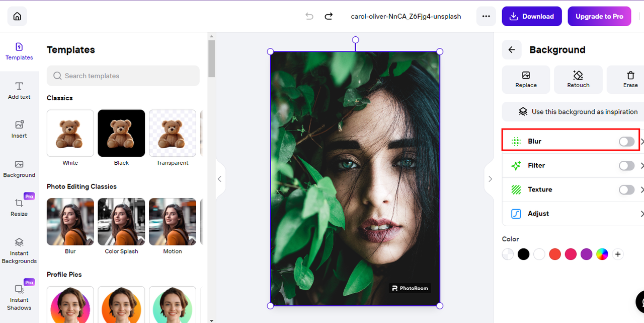Choose the Transparent classic template
Screen dimensions: 644x323
(x=173, y=133)
